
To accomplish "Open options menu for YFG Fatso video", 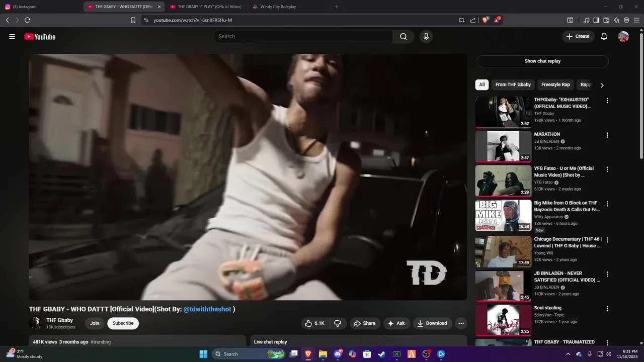I will 607,169.
